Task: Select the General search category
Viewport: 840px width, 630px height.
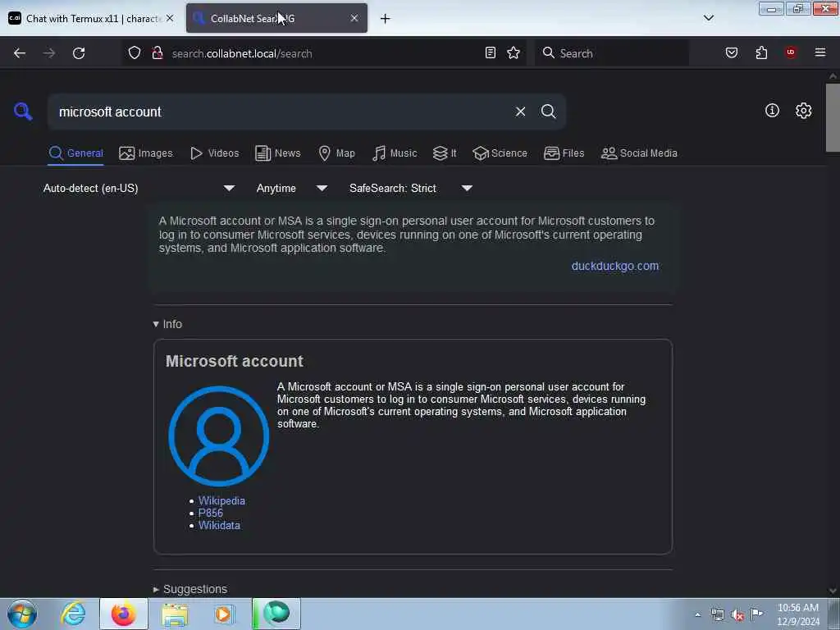Action: [x=75, y=153]
